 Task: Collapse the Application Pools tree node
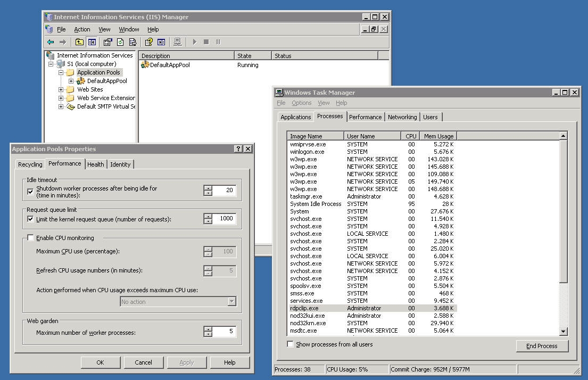point(61,73)
